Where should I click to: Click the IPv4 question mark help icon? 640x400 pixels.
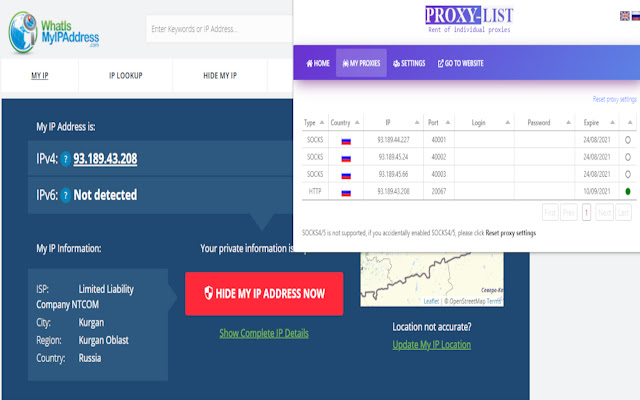[65, 159]
